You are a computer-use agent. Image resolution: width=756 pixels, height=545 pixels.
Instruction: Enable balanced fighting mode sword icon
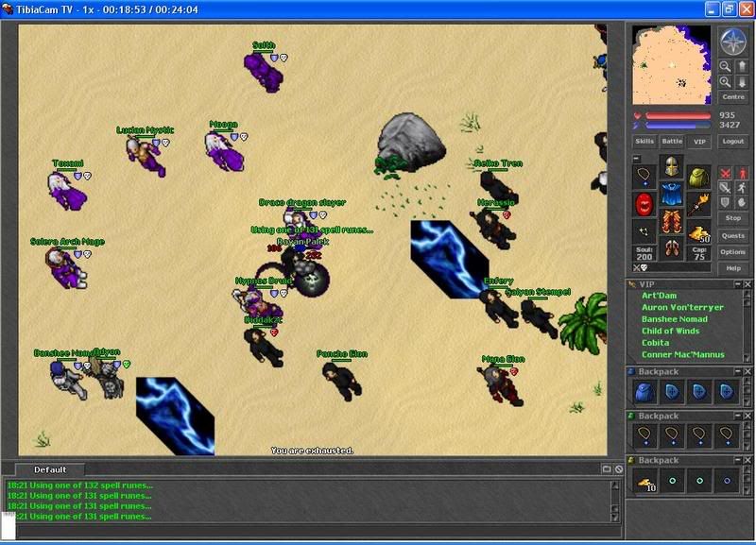(x=725, y=187)
